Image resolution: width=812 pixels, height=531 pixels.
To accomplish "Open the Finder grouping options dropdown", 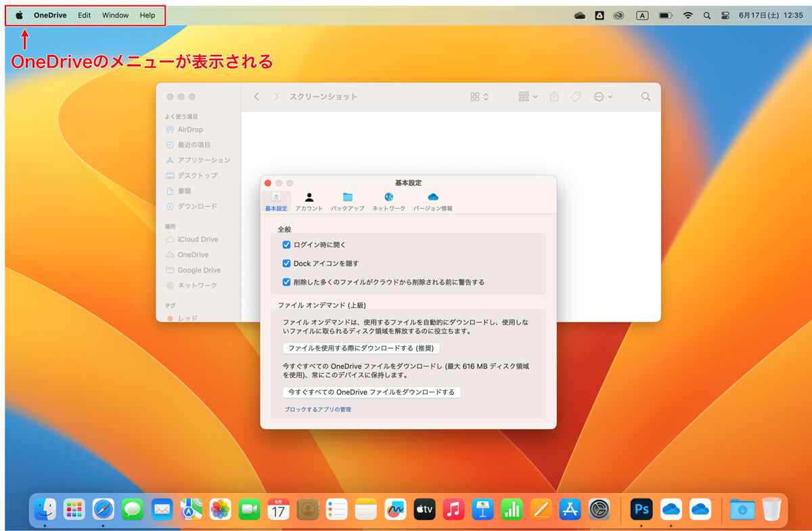I will point(528,97).
